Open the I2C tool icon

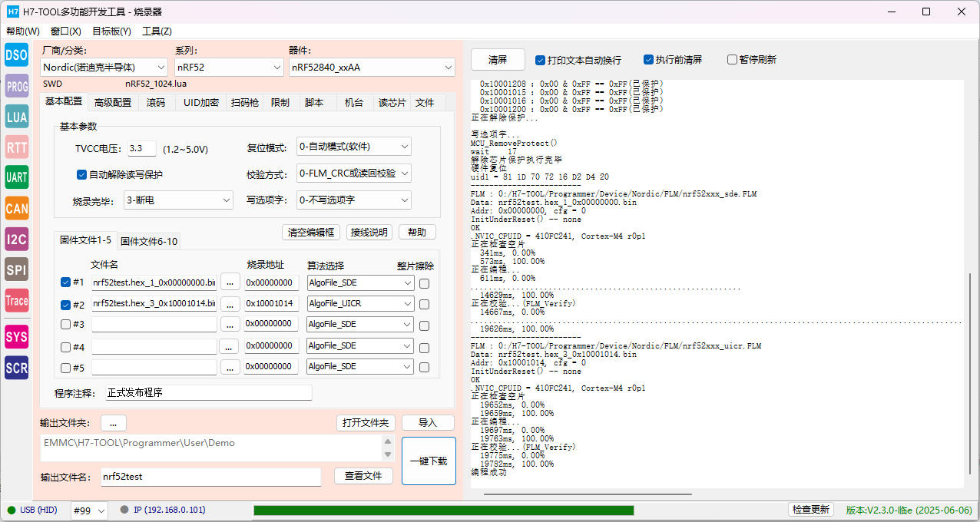click(x=17, y=239)
